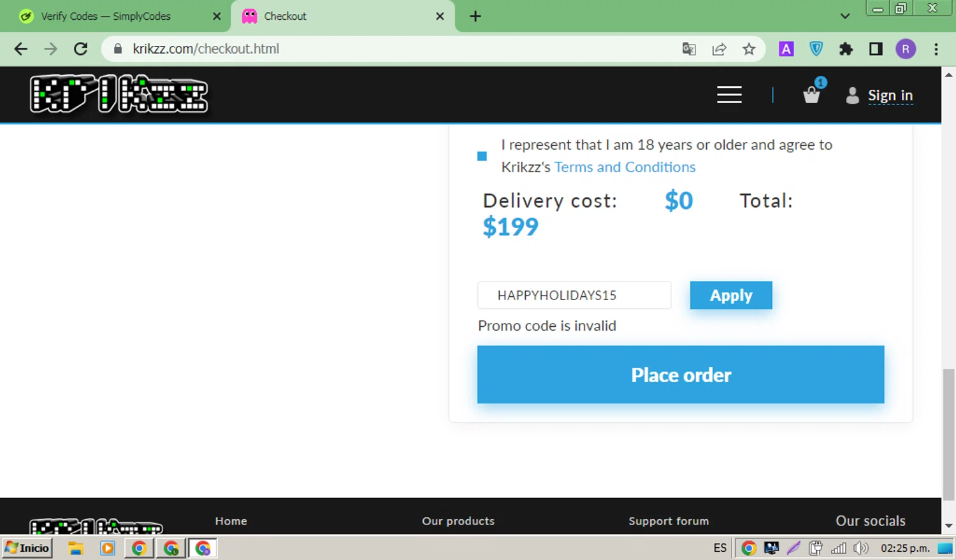This screenshot has height=560, width=956.
Task: Click the page scrollbar down arrow
Action: 948,526
